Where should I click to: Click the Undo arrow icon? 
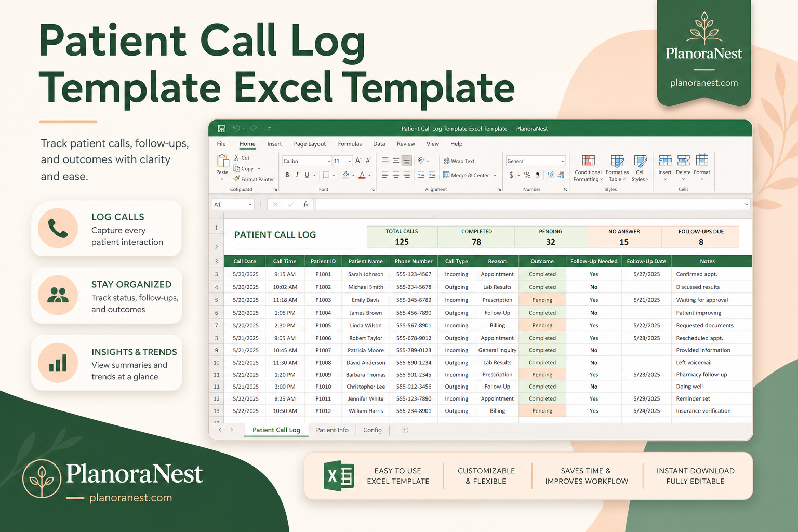[x=236, y=128]
